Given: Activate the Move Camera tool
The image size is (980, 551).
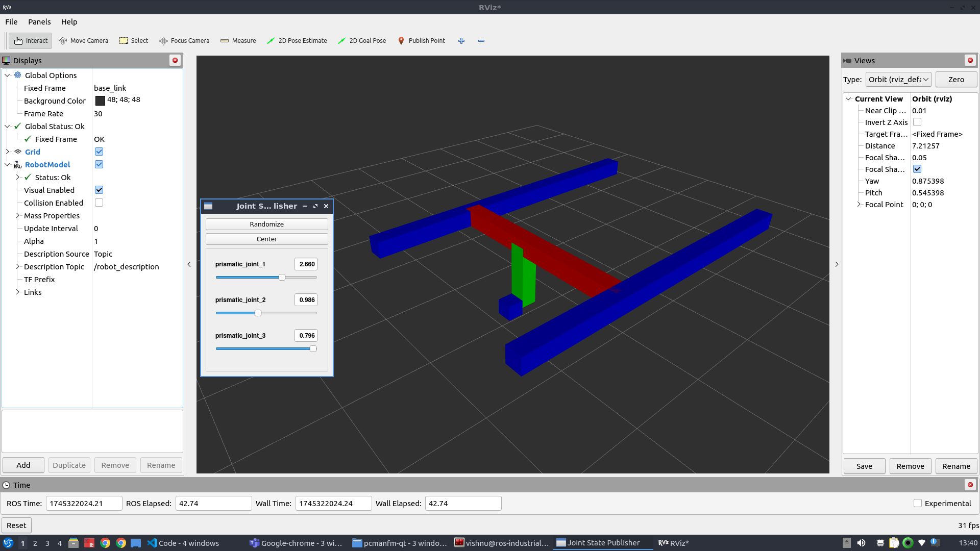Looking at the screenshot, I should tap(83, 41).
